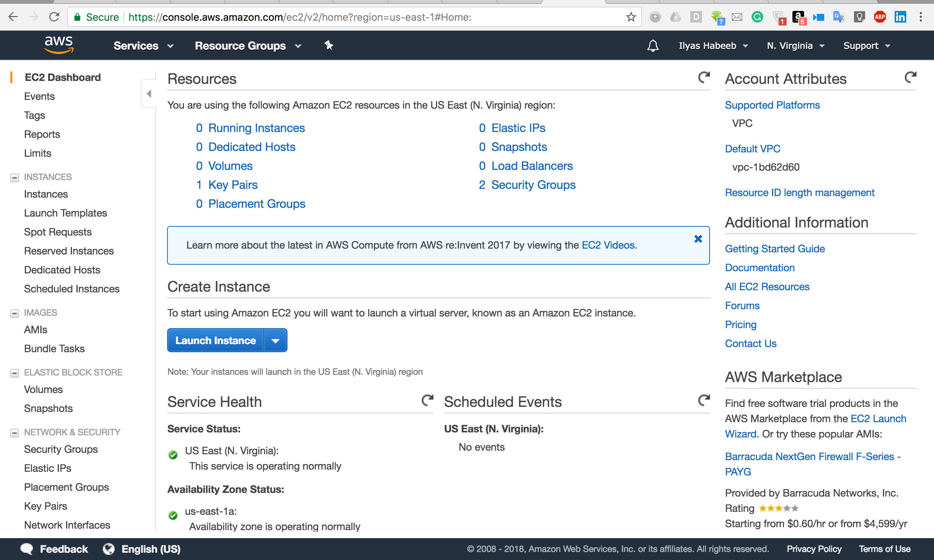This screenshot has width=934, height=560.
Task: Collapse the NETWORK & SECURITY section
Action: coord(14,433)
